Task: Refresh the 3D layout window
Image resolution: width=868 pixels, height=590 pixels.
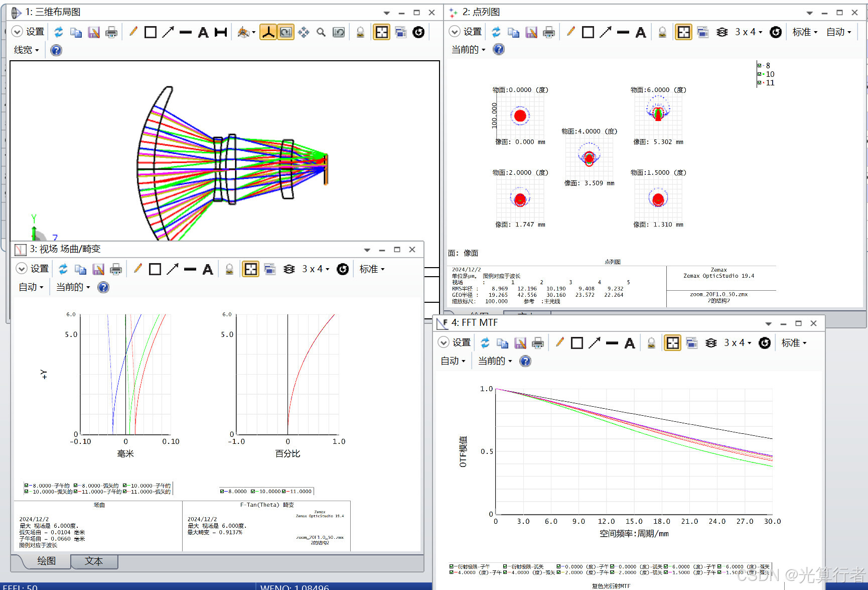Action: (x=59, y=32)
